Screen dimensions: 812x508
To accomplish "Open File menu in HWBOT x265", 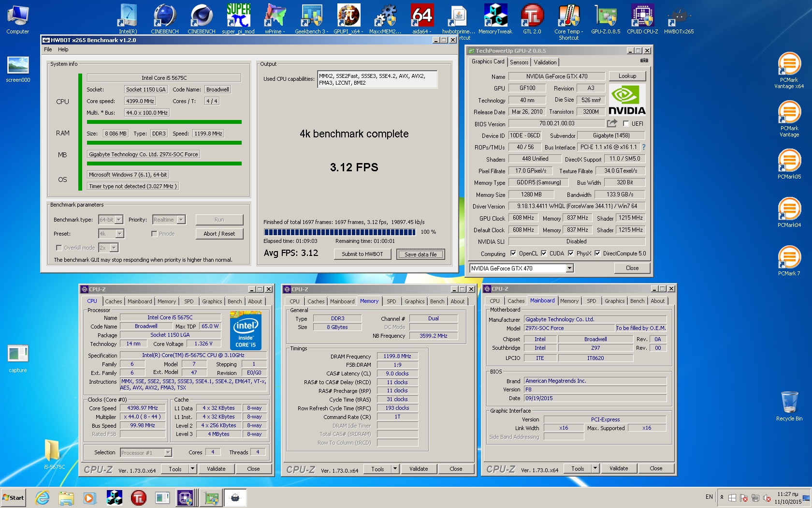I will point(48,49).
